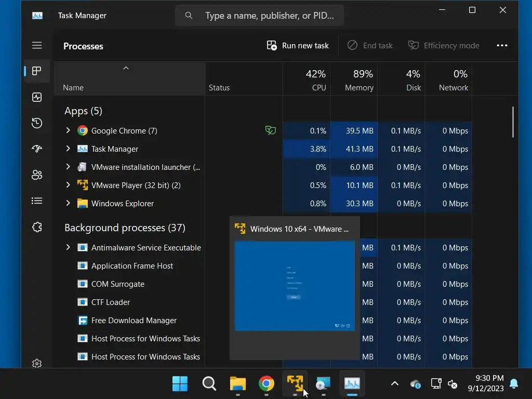Click the OneDrive cloud tray icon
The height and width of the screenshot is (399, 532).
(415, 384)
